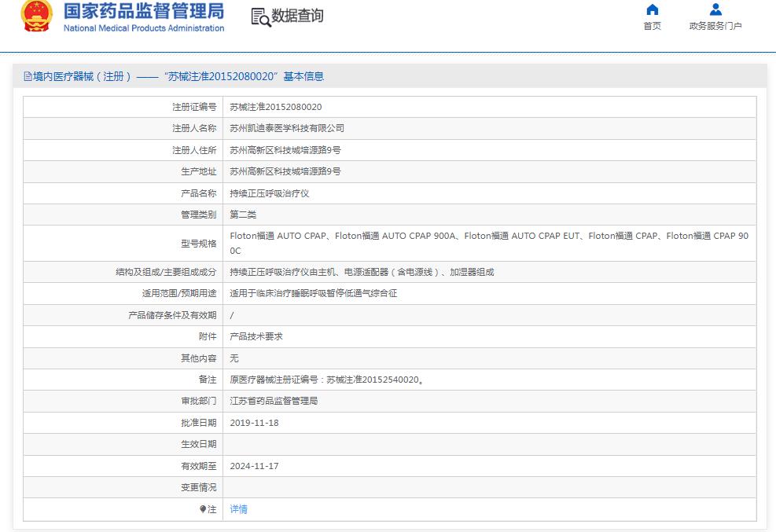This screenshot has height=532, width=776.
Task: Select the 政务服务门户 menu entry
Action: pos(715,26)
